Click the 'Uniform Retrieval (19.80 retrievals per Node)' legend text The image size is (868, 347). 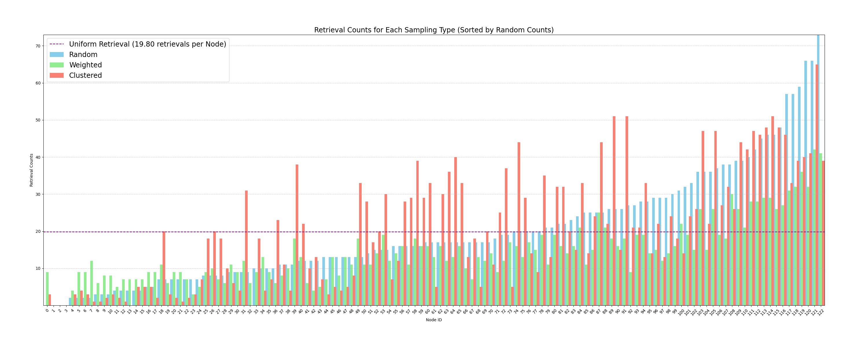coord(147,44)
